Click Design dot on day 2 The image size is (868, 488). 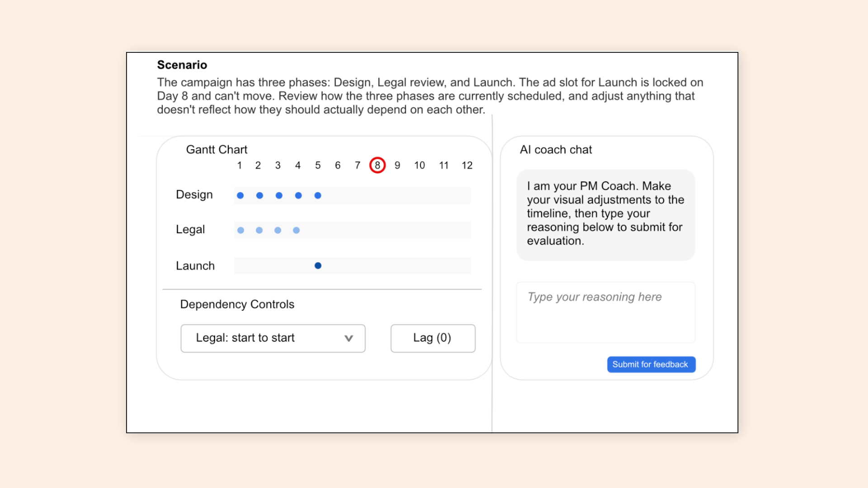click(x=259, y=196)
